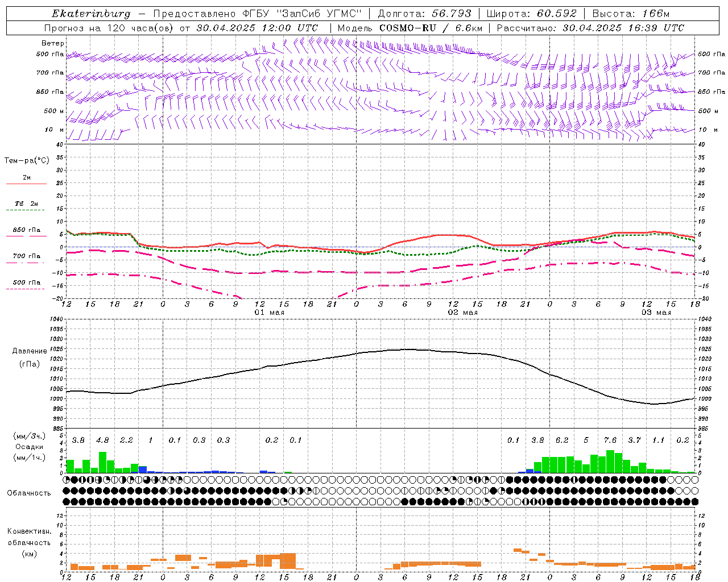Select the Долгота: 56.793 value

pos(424,14)
